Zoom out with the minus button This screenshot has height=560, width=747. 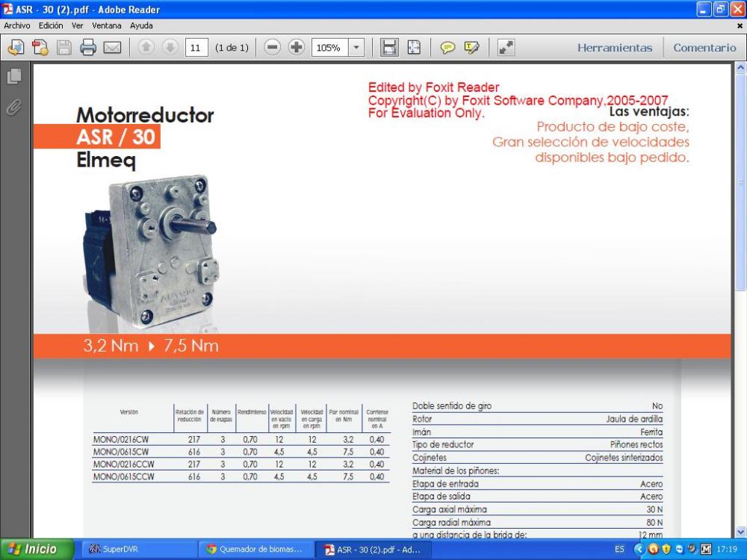coord(272,47)
